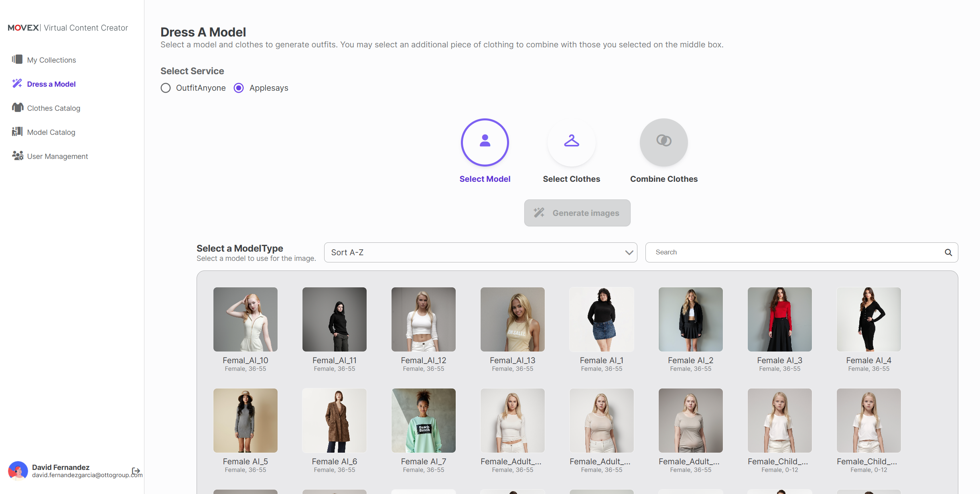Click the Generate images button
The height and width of the screenshot is (494, 980).
(x=577, y=213)
